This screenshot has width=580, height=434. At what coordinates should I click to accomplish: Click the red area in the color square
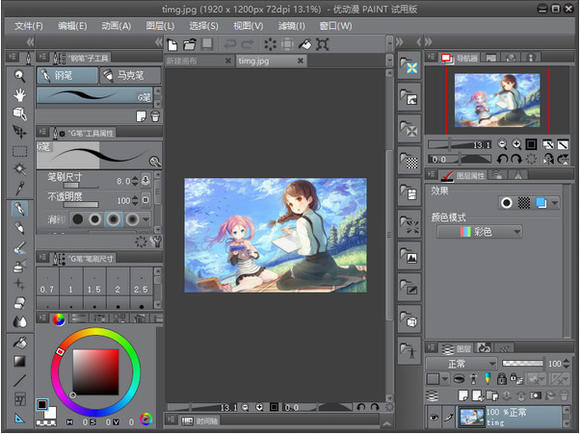coord(111,357)
